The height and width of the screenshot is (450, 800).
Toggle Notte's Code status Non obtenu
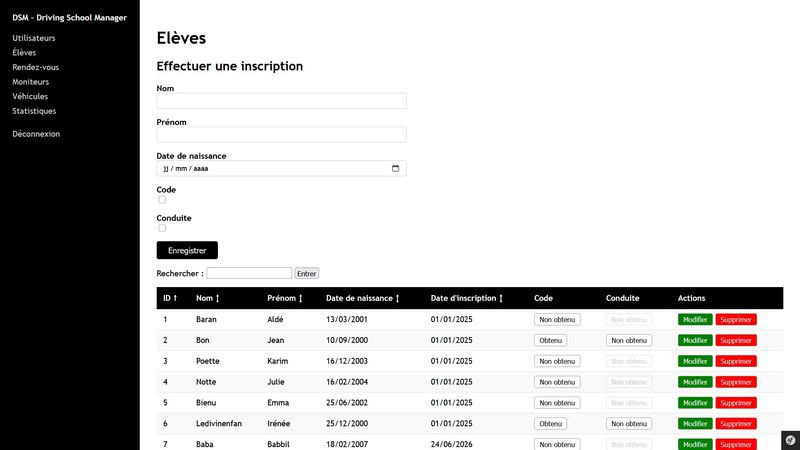(557, 382)
